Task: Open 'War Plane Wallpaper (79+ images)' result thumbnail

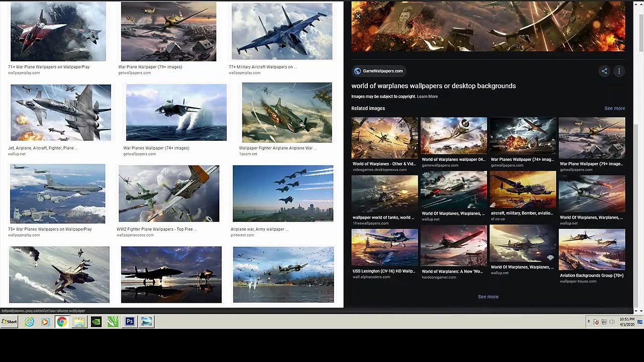Action: click(x=169, y=32)
